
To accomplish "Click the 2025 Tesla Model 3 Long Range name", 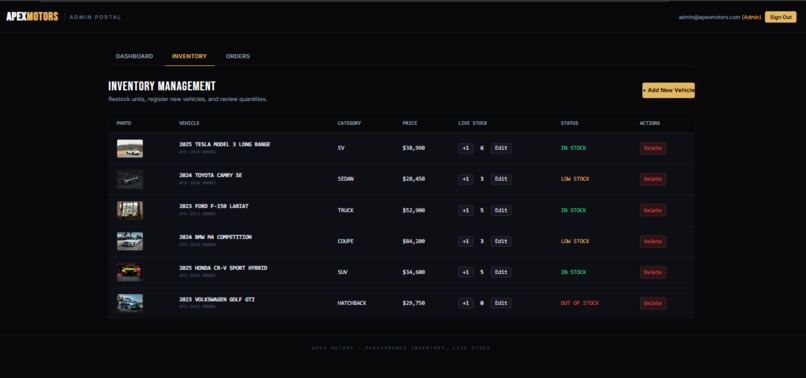I will [224, 145].
